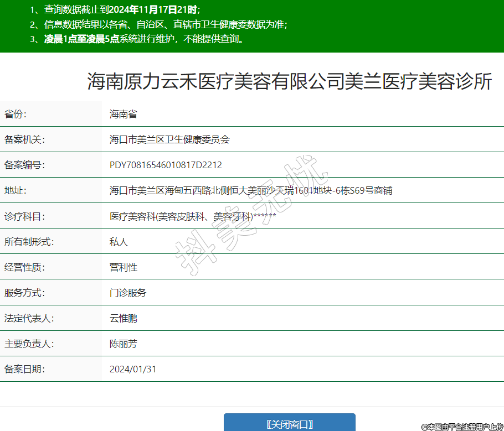Click main person in charge 陈丽芳
The width and height of the screenshot is (504, 431).
point(123,344)
